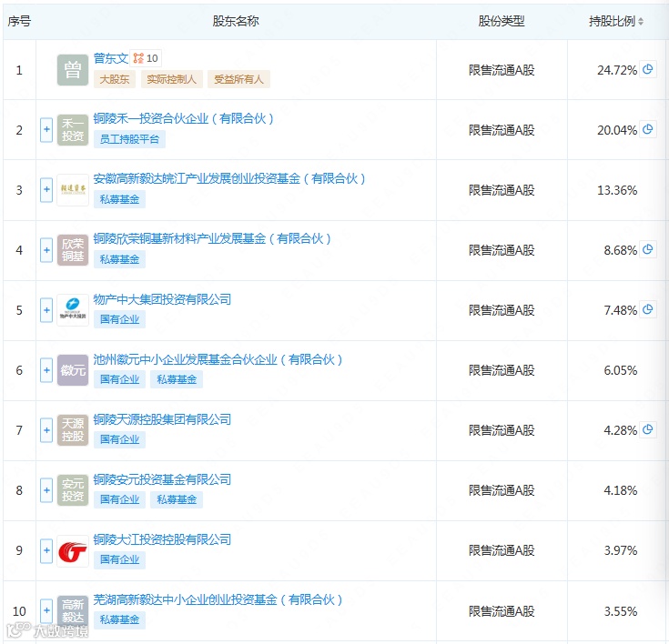669x644 pixels.
Task: Expand row 5 物产中大集团投资
Action: (x=46, y=310)
